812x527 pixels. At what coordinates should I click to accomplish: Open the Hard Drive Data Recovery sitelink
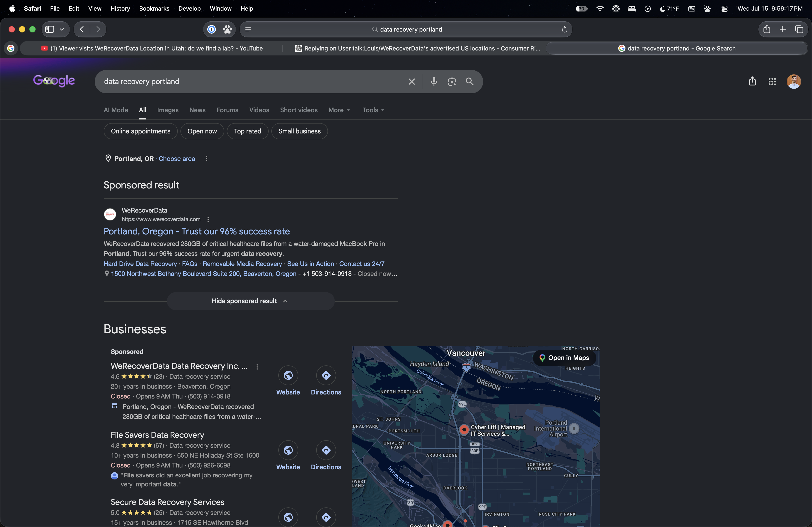[140, 264]
